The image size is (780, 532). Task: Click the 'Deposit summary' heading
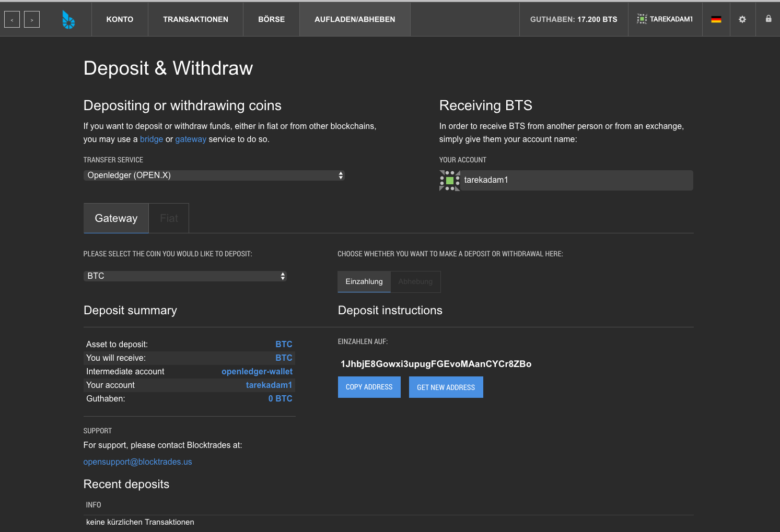pyautogui.click(x=131, y=311)
